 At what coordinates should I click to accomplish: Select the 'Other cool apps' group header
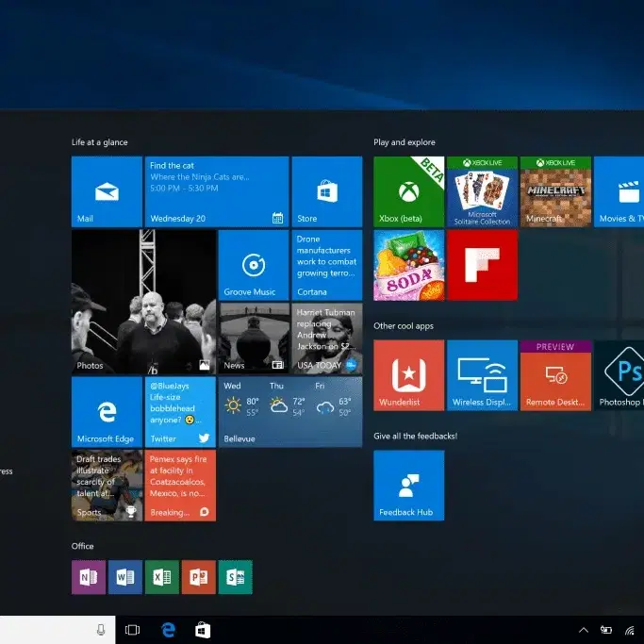pos(404,325)
